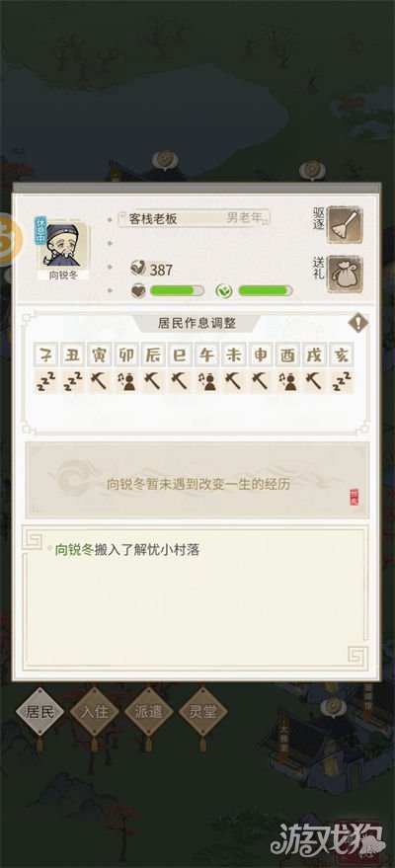Click the green heart mood bar
Image resolution: width=395 pixels, height=868 pixels.
(177, 290)
